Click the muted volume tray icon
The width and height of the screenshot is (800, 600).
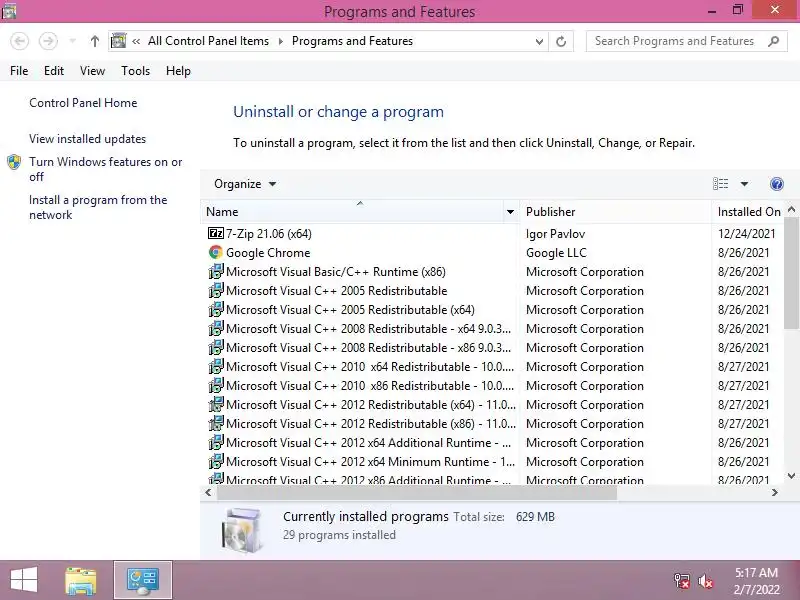click(706, 581)
